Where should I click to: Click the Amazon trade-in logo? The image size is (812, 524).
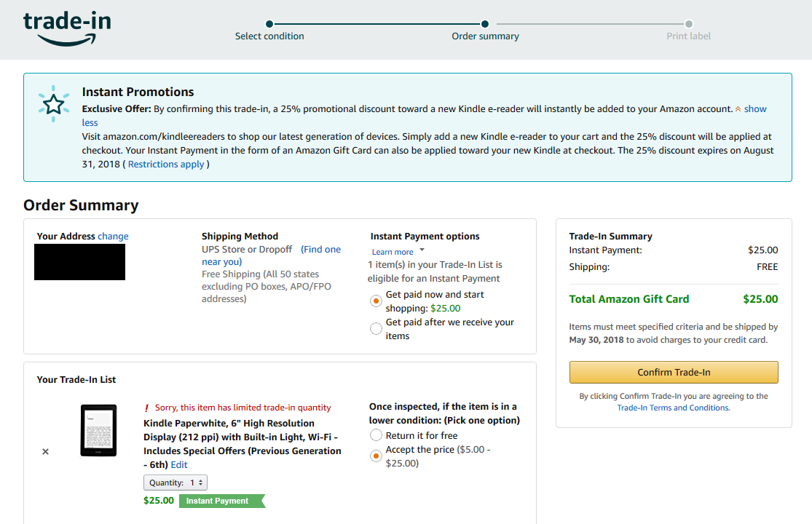(67, 28)
